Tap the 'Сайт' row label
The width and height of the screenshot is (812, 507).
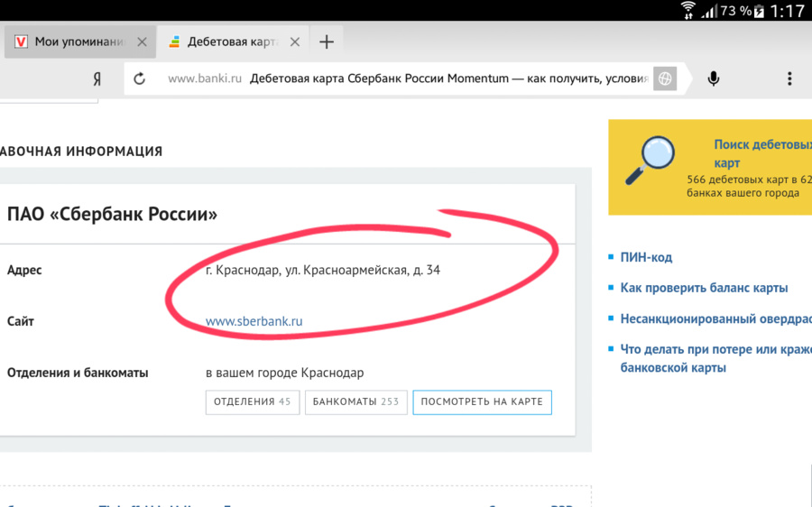pos(20,321)
